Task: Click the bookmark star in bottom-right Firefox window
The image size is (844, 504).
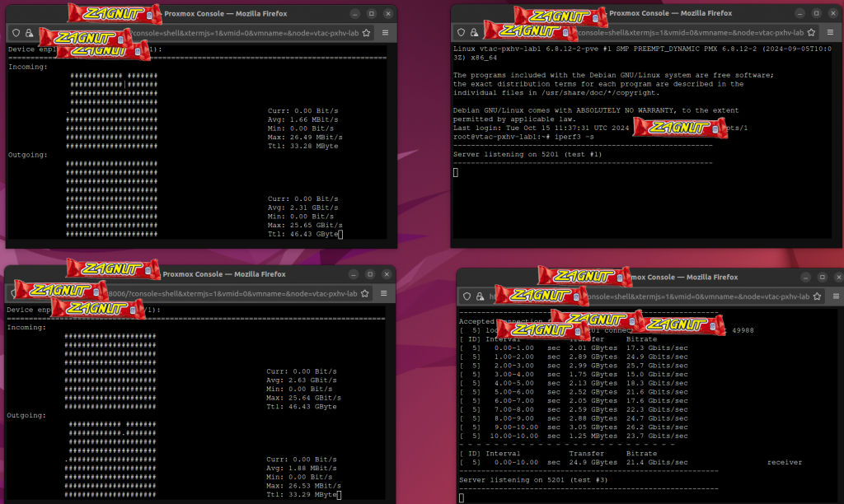Action: 818,296
